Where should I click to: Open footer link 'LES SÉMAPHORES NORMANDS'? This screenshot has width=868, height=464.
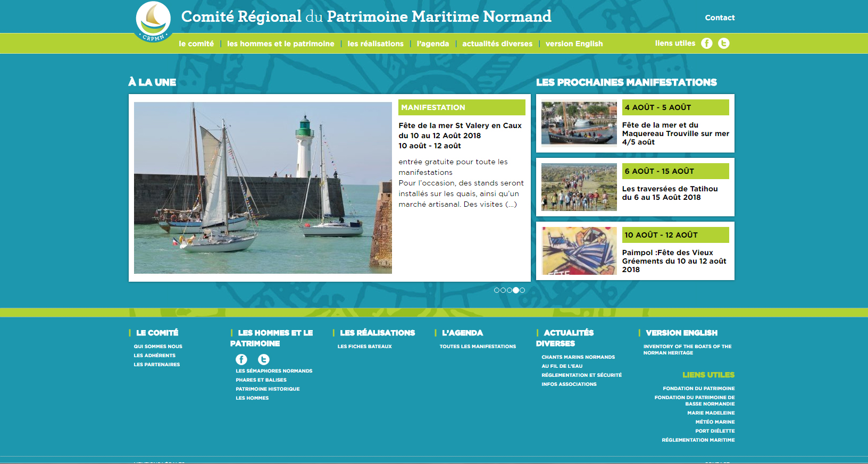274,371
